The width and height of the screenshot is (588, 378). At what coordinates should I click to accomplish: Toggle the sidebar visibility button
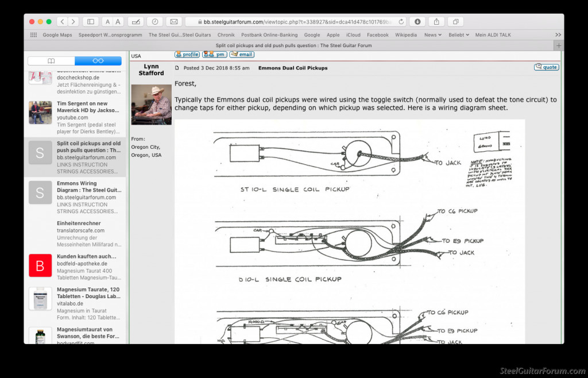click(90, 22)
